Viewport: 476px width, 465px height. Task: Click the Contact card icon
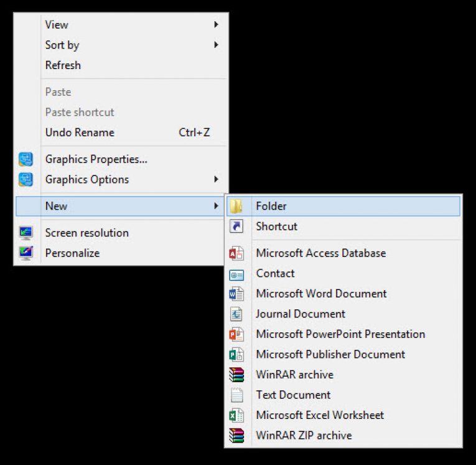(236, 275)
